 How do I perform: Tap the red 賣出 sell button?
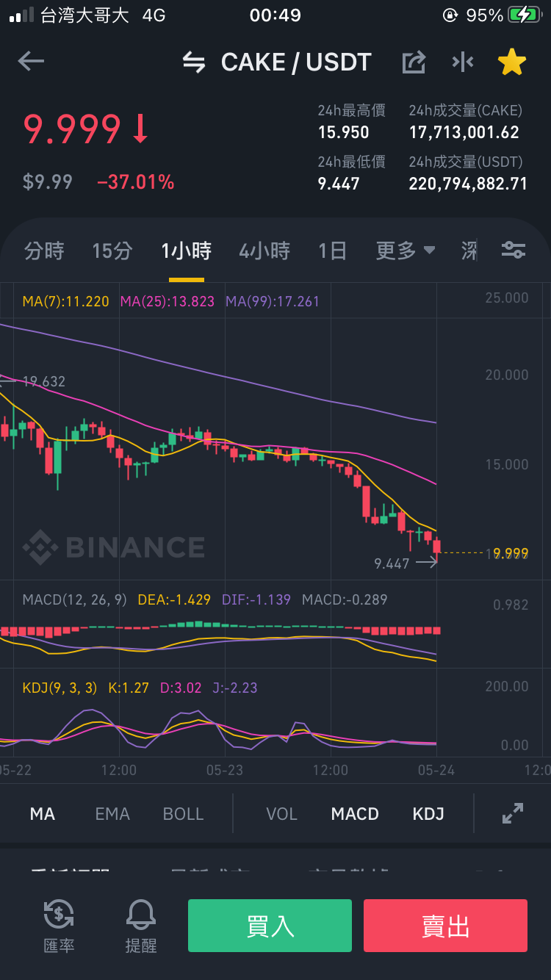pyautogui.click(x=445, y=926)
